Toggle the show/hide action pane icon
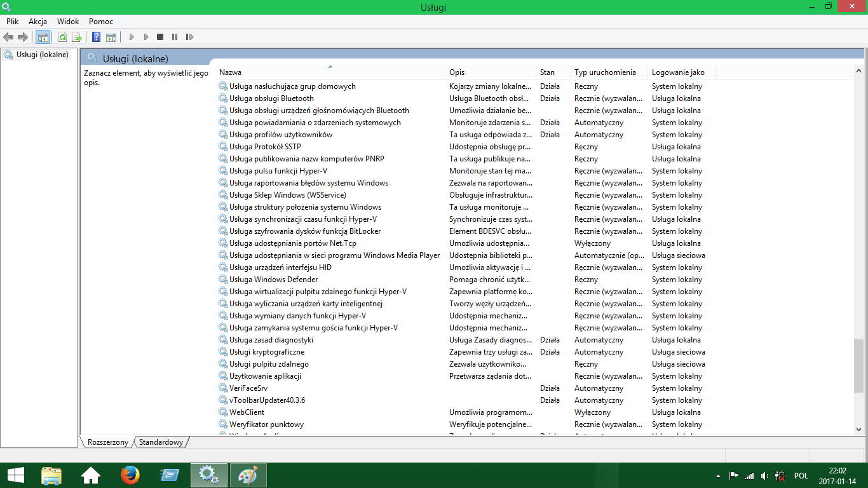 (x=111, y=37)
